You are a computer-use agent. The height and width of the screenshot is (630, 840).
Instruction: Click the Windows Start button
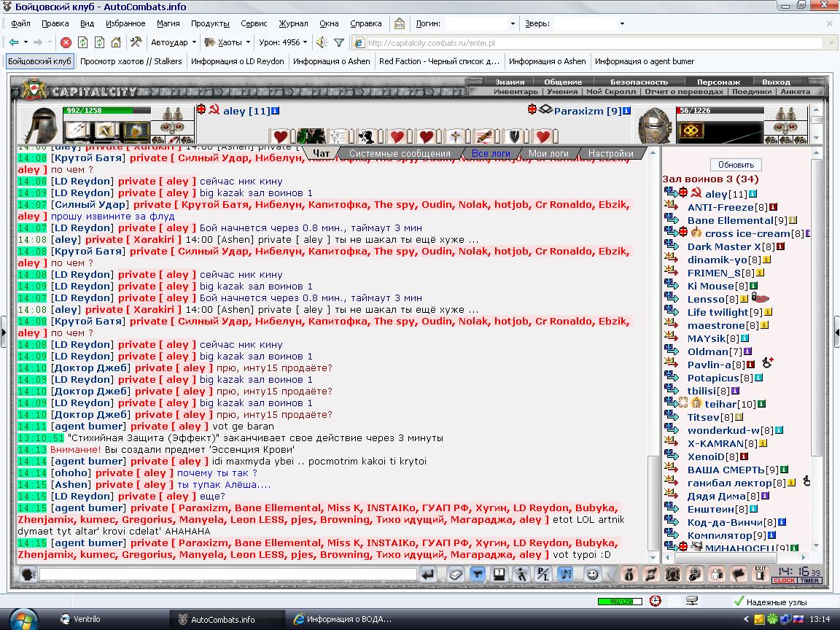coord(24,619)
